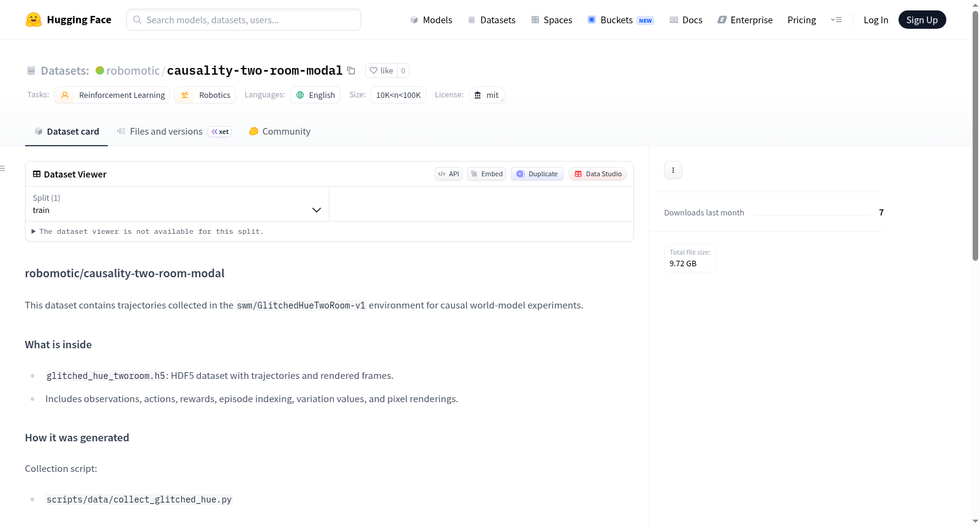Viewport: 980px width, 527px height.
Task: Open the Split train dropdown
Action: tap(177, 204)
